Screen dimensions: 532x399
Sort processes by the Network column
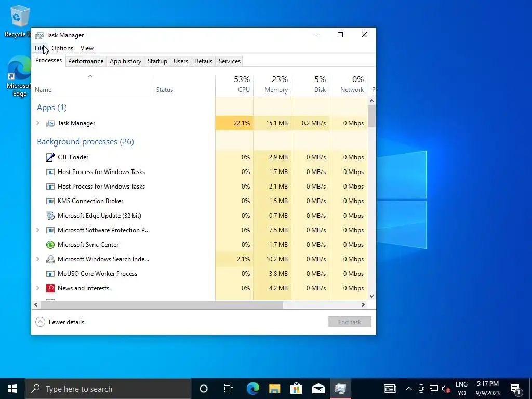coord(348,85)
